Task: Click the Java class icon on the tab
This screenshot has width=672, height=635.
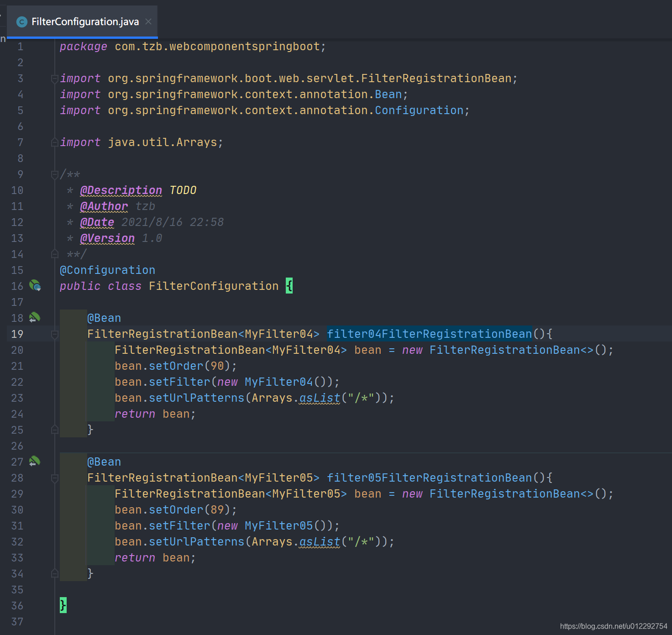Action: pos(21,22)
